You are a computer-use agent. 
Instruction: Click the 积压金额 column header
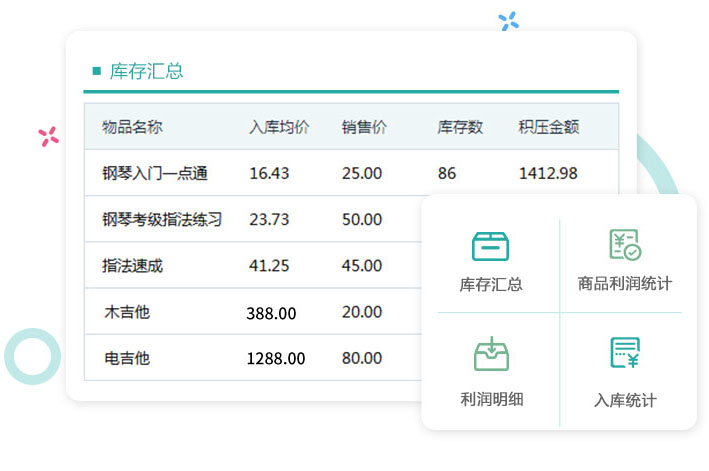click(549, 127)
